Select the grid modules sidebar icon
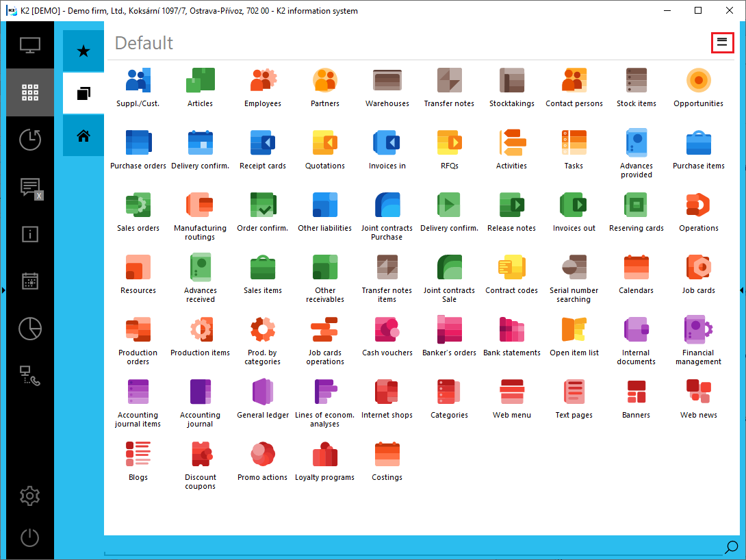 point(30,92)
